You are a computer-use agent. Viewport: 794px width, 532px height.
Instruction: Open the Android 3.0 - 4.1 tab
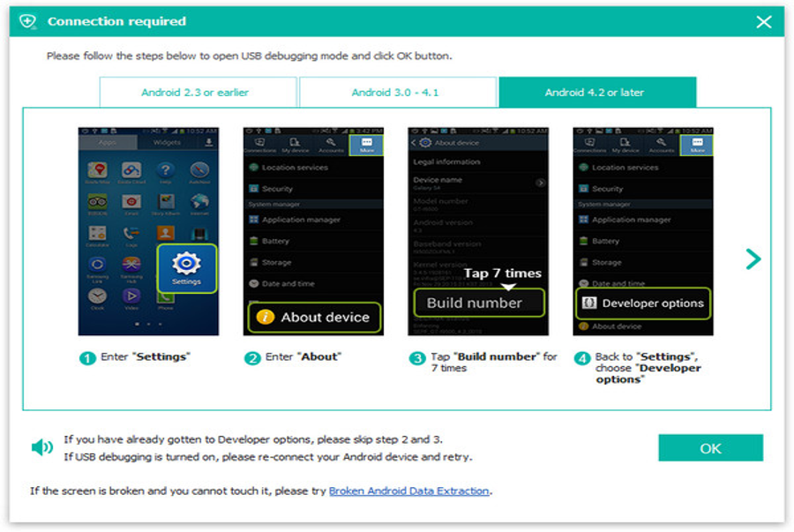coord(397,93)
